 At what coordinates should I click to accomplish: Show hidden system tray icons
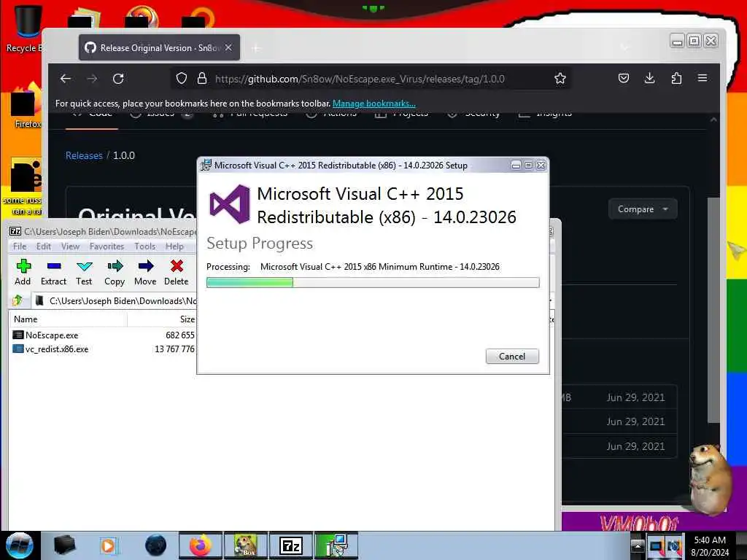tap(638, 545)
